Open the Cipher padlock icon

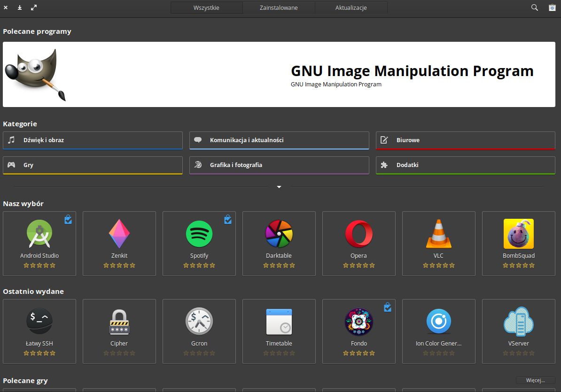(119, 322)
